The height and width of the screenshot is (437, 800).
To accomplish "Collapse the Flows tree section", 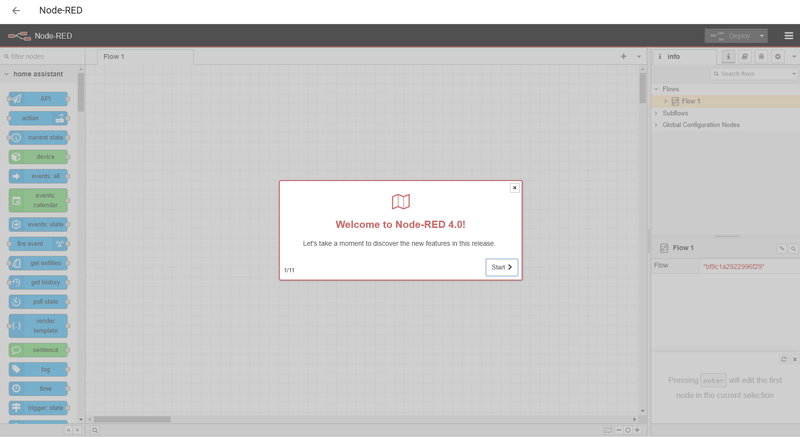I will coord(657,89).
